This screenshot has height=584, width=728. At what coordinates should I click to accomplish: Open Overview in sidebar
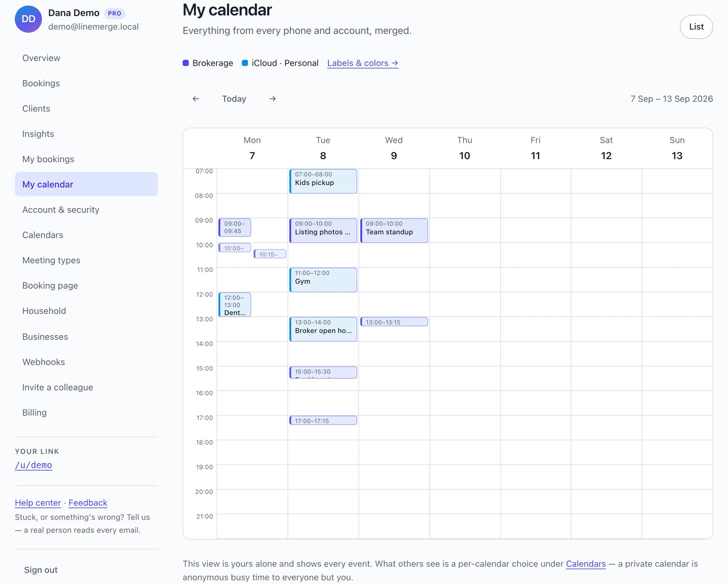click(x=86, y=58)
